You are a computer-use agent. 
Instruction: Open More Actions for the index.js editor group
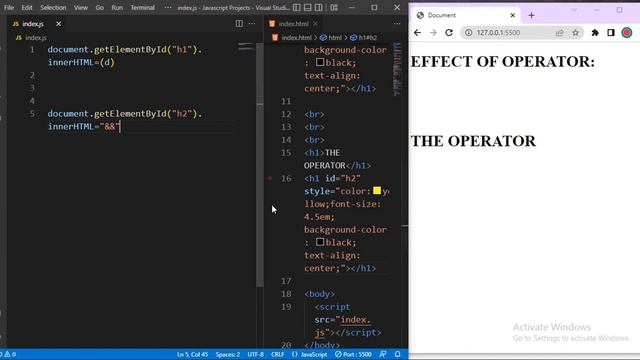[252, 23]
